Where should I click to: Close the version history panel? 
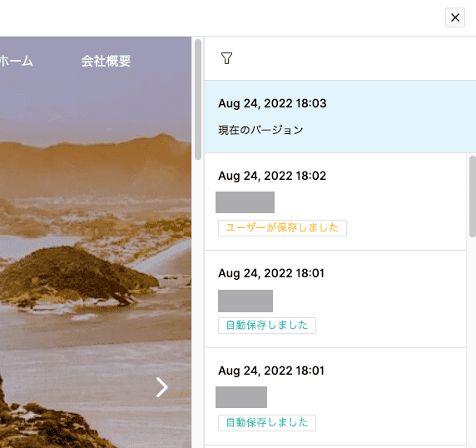coord(454,17)
